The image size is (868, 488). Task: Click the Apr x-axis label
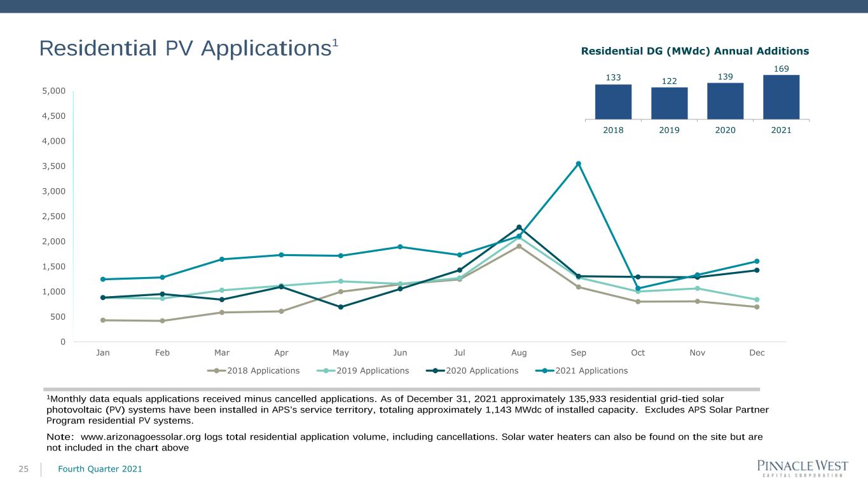click(281, 353)
